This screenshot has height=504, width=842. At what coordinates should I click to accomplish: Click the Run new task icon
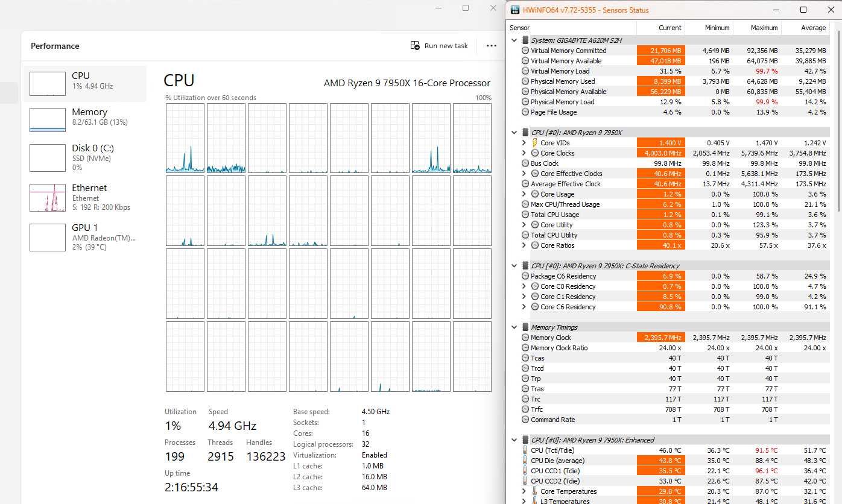click(x=415, y=45)
